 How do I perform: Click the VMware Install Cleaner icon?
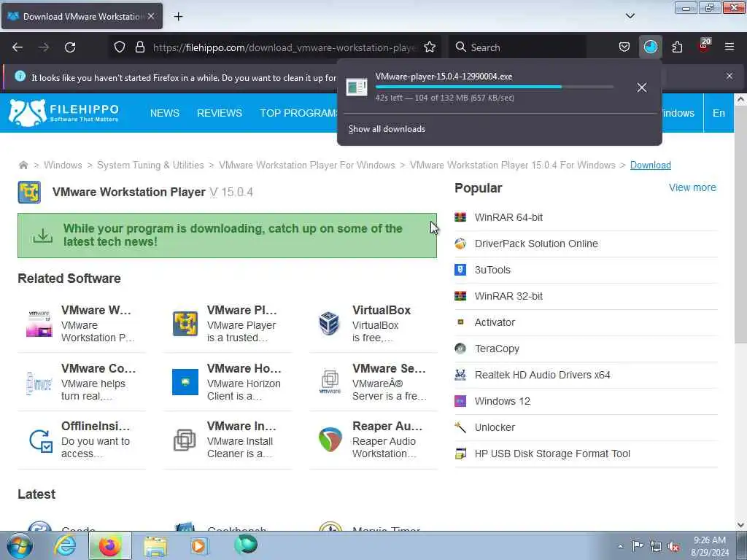click(x=185, y=440)
